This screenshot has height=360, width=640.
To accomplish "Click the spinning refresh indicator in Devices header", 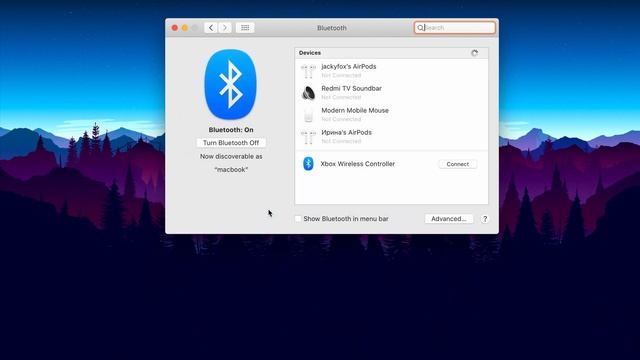I will [474, 53].
